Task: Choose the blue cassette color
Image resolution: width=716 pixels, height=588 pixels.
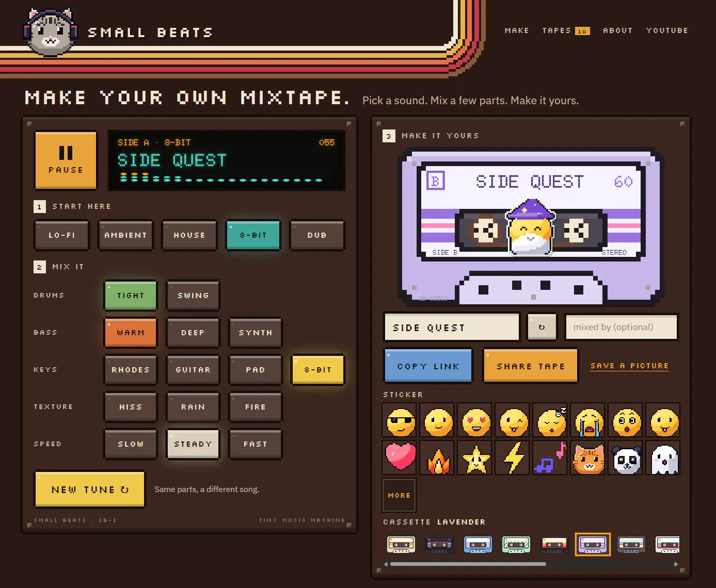Action: coord(478,545)
